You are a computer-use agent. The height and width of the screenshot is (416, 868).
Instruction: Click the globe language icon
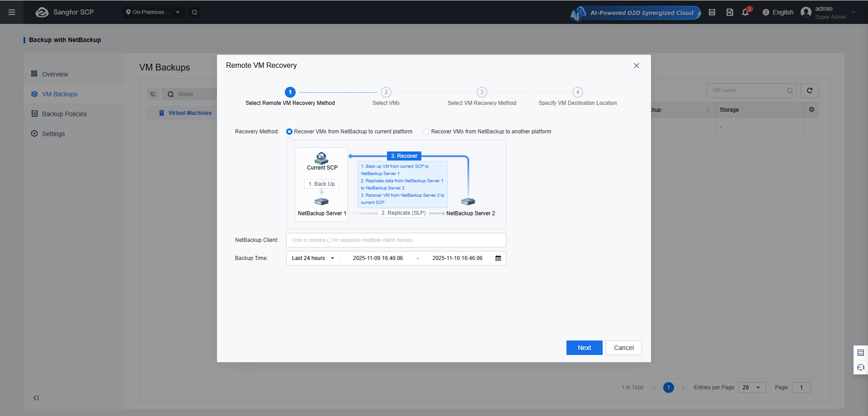[x=766, y=12]
